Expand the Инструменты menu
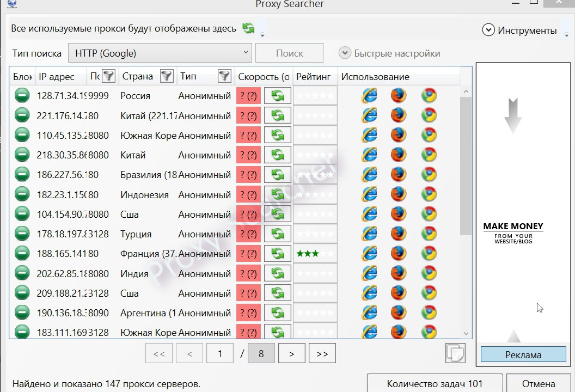The height and width of the screenshot is (392, 575). 488,30
